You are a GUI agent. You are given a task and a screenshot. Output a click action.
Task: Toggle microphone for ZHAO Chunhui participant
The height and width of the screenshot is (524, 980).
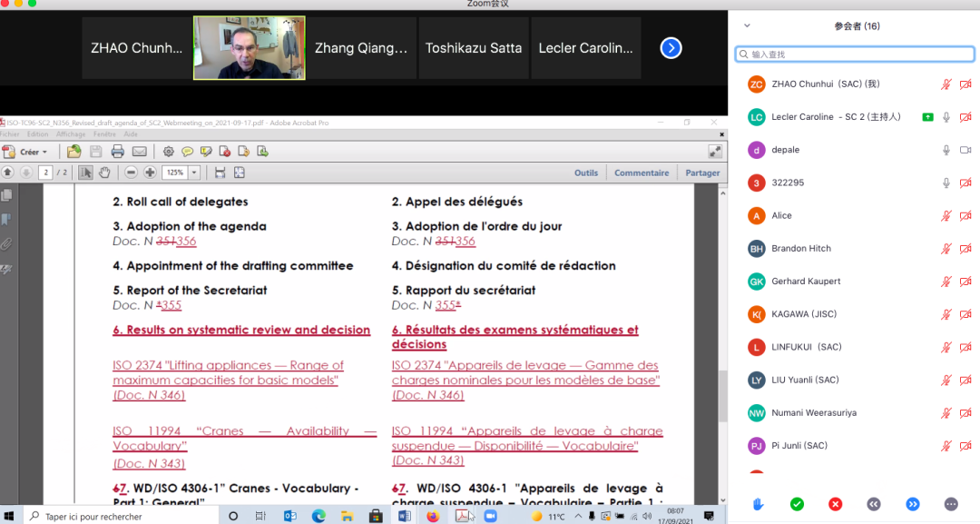click(x=946, y=84)
